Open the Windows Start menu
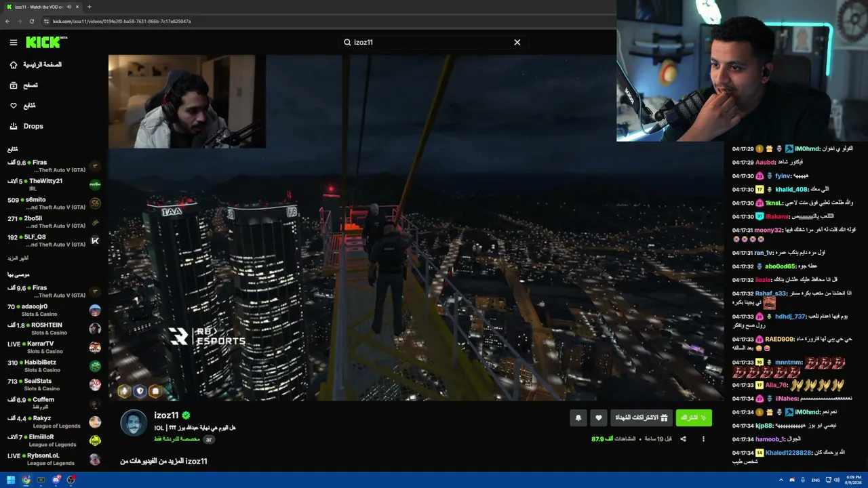The width and height of the screenshot is (868, 488). (x=11, y=480)
